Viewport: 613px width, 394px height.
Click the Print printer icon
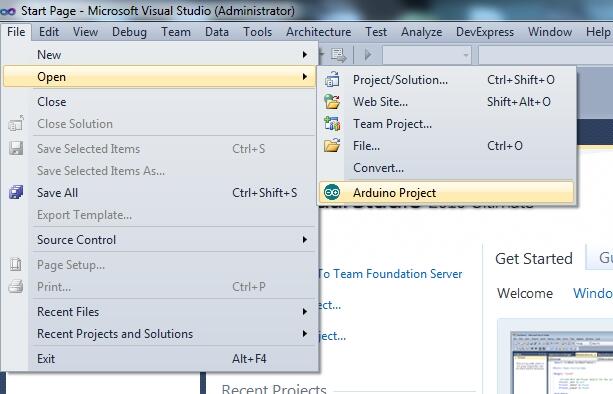point(16,287)
